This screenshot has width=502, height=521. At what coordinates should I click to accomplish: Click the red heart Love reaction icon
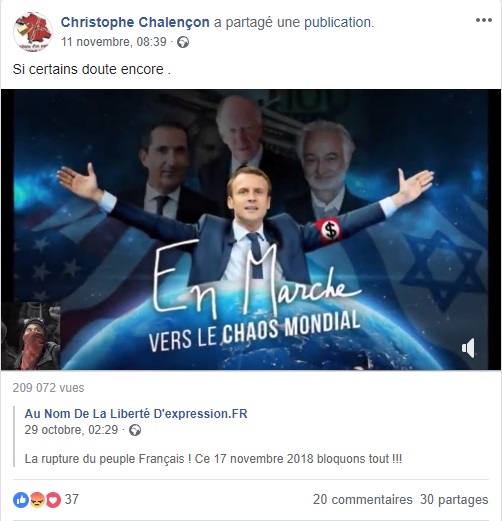(x=53, y=500)
